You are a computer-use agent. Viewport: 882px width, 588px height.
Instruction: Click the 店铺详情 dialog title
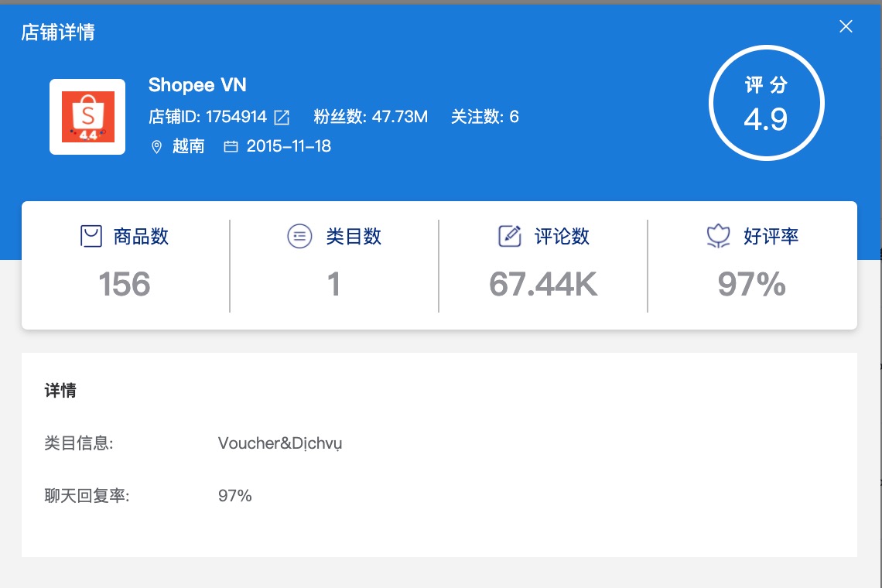[58, 32]
